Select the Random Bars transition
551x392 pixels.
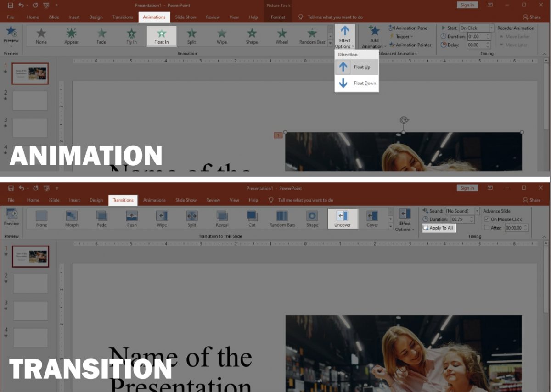click(281, 219)
